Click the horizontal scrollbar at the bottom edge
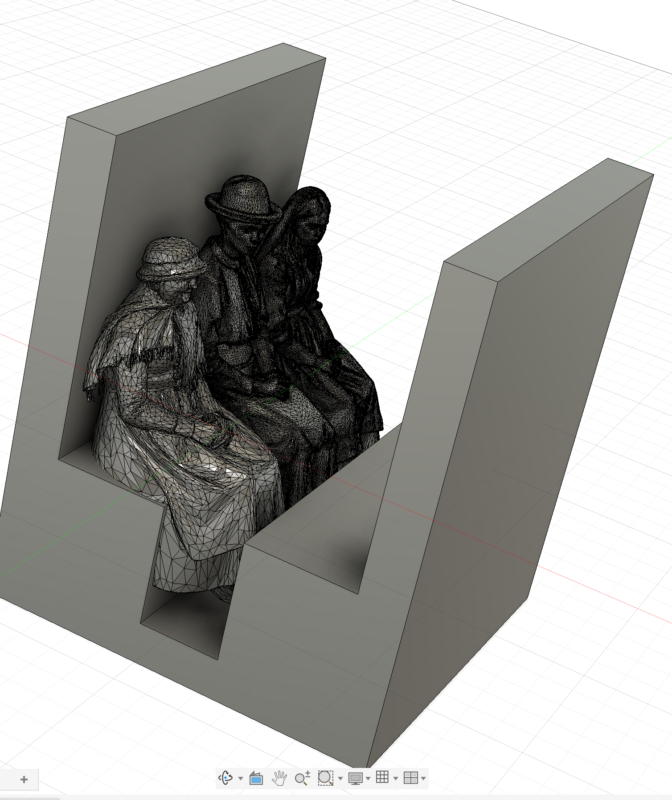 click(29, 798)
